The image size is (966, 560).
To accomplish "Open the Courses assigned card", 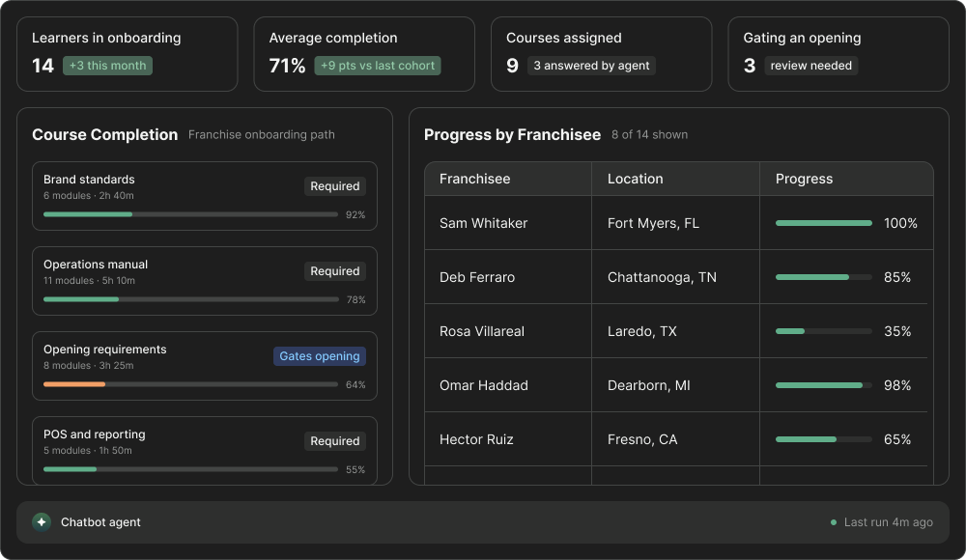I will (601, 54).
